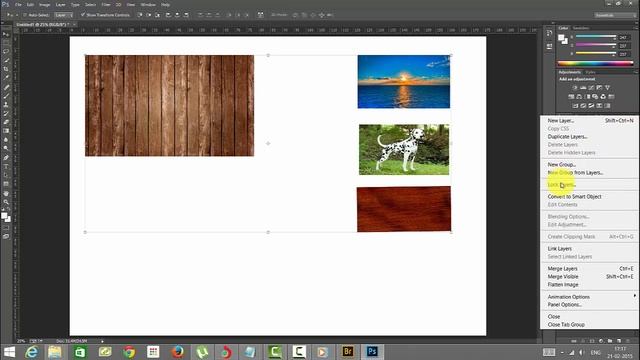Switch to the Styles tab
The width and height of the screenshot is (640, 360).
point(590,72)
